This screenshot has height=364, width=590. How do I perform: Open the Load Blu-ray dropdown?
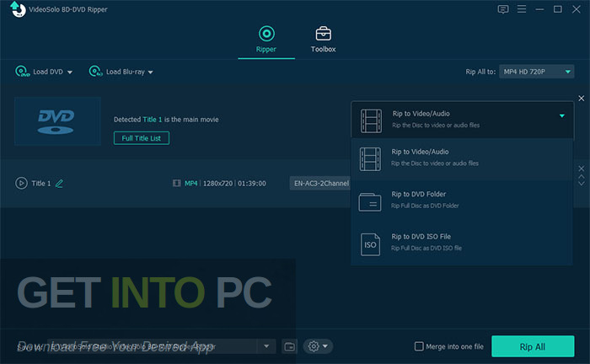151,72
